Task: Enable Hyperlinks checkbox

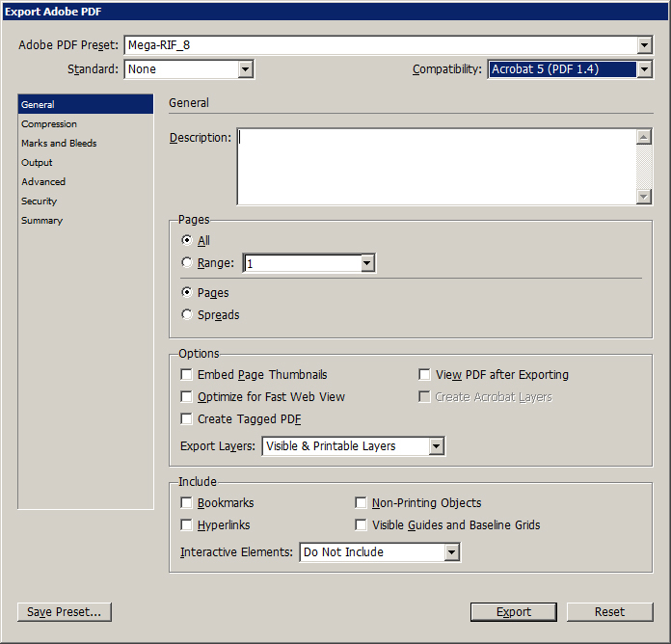Action: (186, 525)
